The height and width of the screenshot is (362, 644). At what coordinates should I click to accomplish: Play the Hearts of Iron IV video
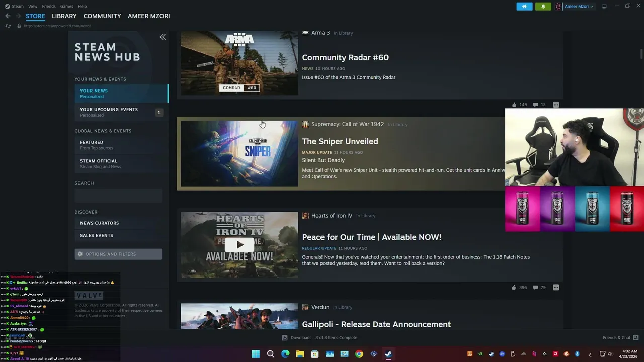coord(239,245)
